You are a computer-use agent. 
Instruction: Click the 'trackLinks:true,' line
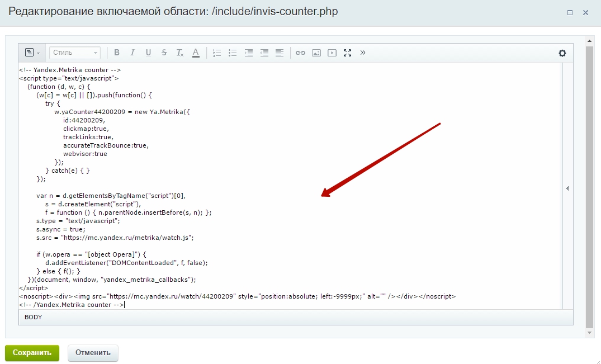pyautogui.click(x=88, y=137)
